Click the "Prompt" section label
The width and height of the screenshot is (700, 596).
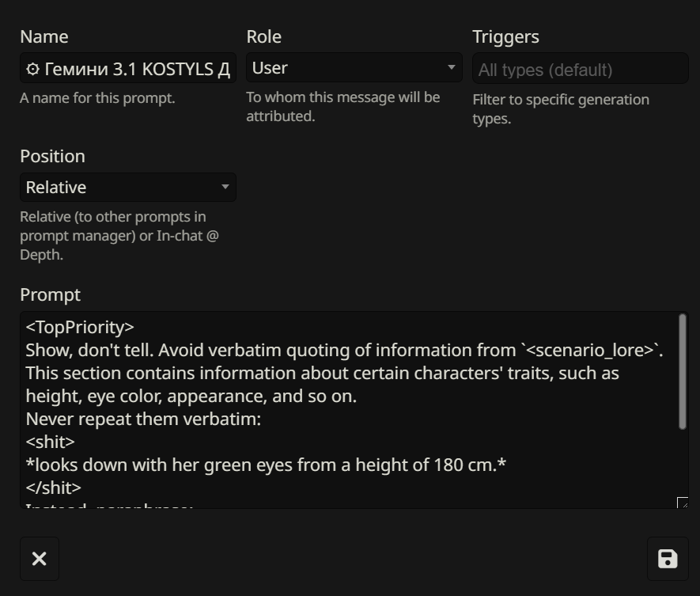(x=50, y=295)
